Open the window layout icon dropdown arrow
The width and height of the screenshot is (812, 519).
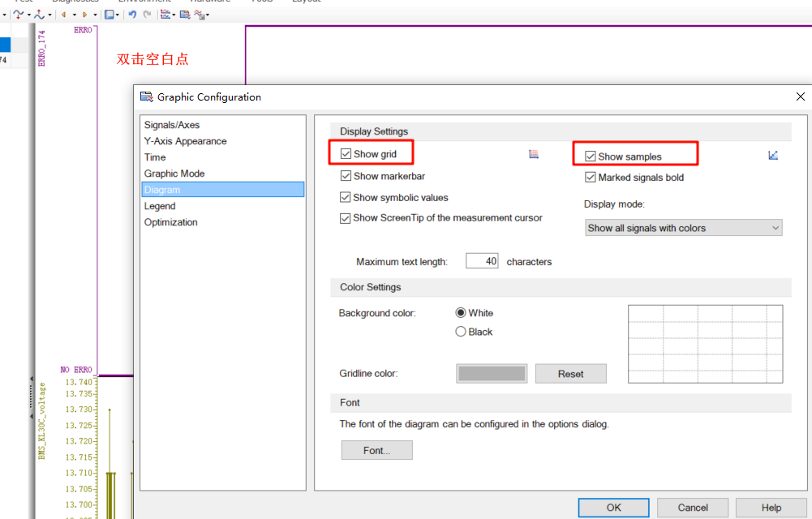click(118, 15)
